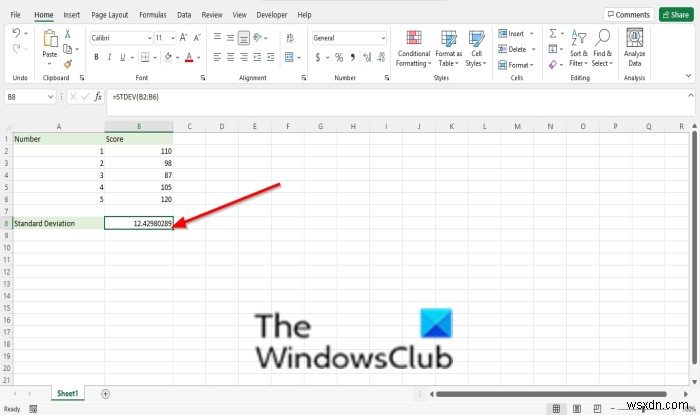Image resolution: width=700 pixels, height=415 pixels.
Task: Click the green Share button
Action: (676, 15)
